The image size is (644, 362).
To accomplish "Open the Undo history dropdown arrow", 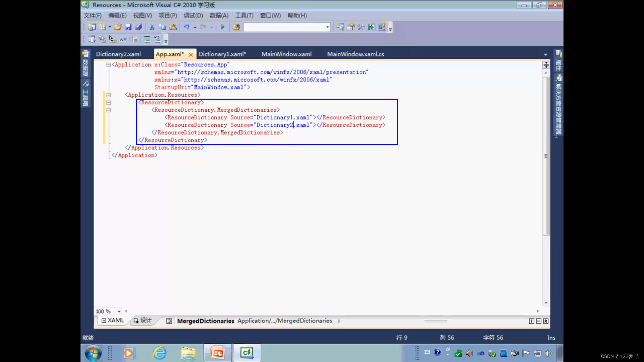I will [195, 27].
